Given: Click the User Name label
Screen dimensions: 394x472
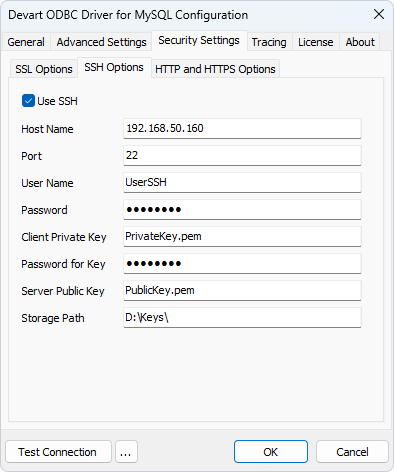Looking at the screenshot, I should coord(47,183).
